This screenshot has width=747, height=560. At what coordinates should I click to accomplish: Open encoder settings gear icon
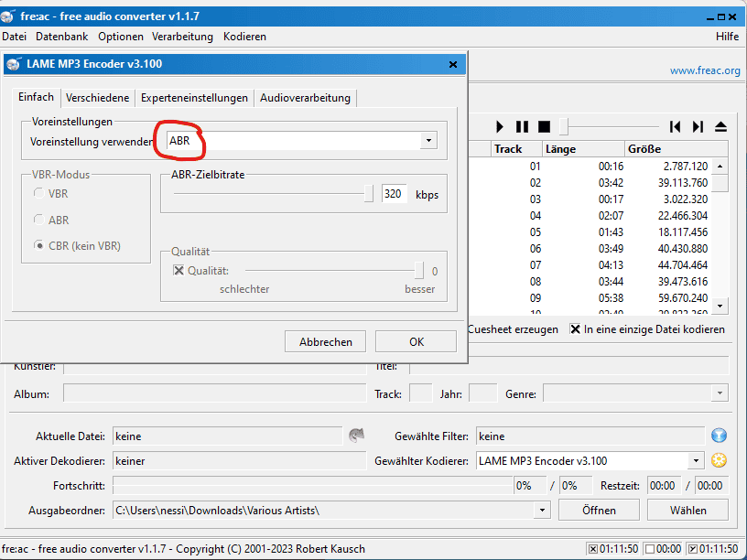coord(719,460)
